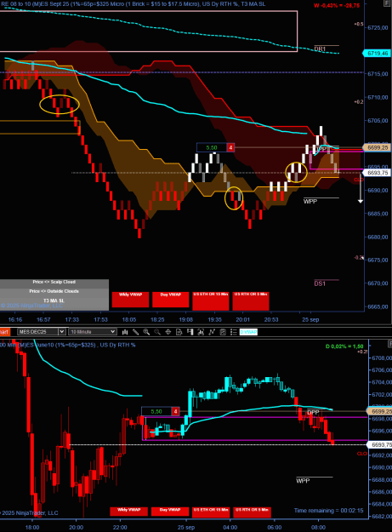Click the F button at upper chart corner
This screenshot has height=532, width=392.
point(387,3)
